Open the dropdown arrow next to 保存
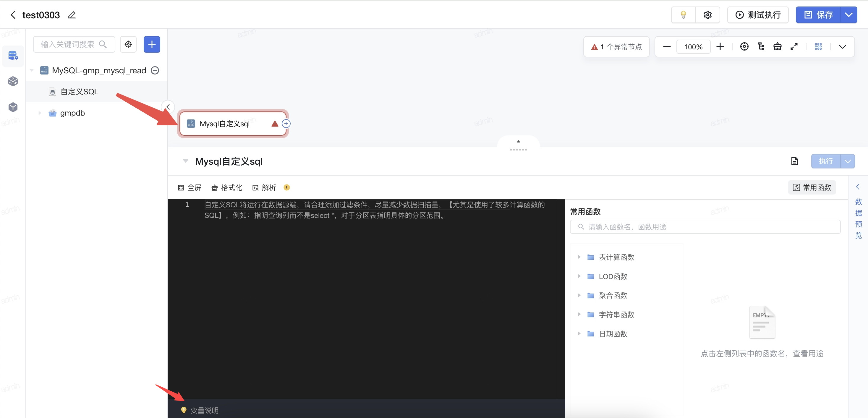 pos(849,15)
